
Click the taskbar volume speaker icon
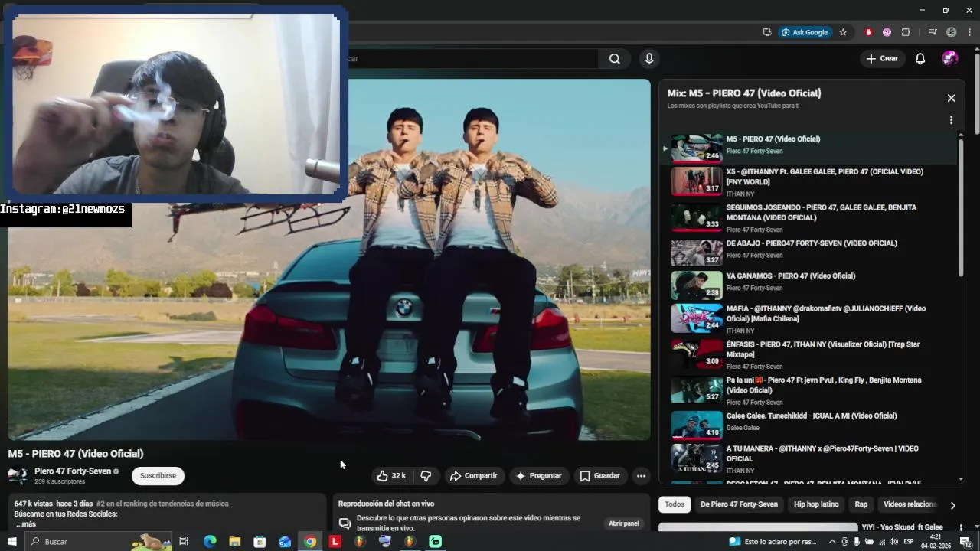tap(893, 542)
